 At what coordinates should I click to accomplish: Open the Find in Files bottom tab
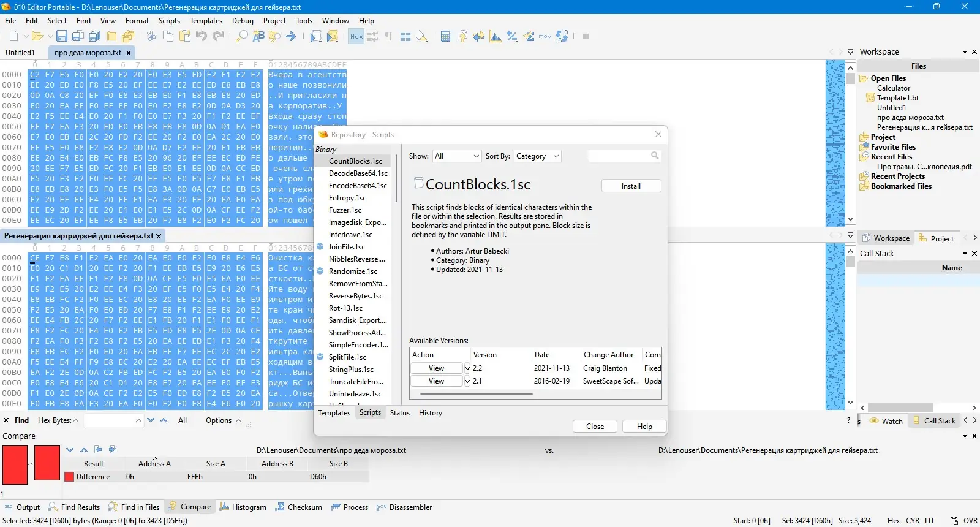(x=134, y=507)
